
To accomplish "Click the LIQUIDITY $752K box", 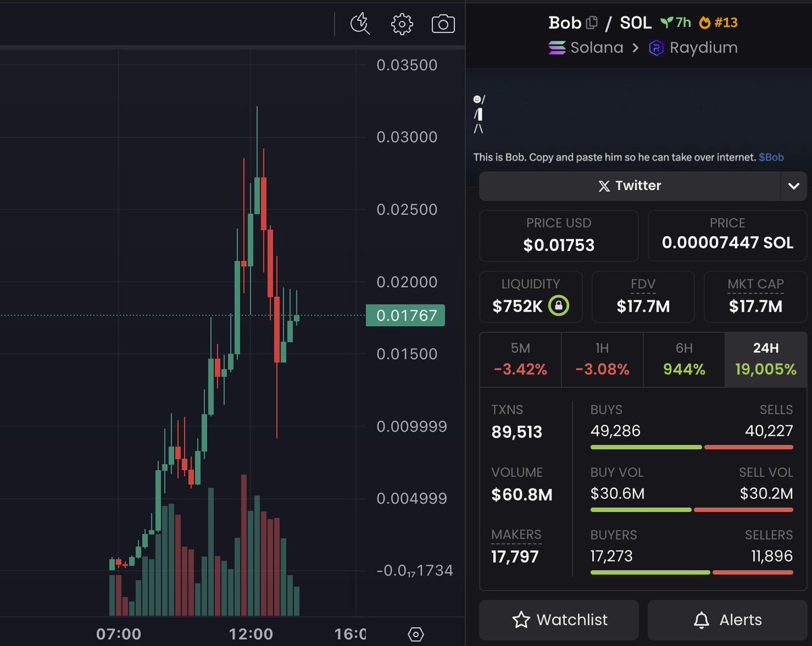I will tap(531, 297).
